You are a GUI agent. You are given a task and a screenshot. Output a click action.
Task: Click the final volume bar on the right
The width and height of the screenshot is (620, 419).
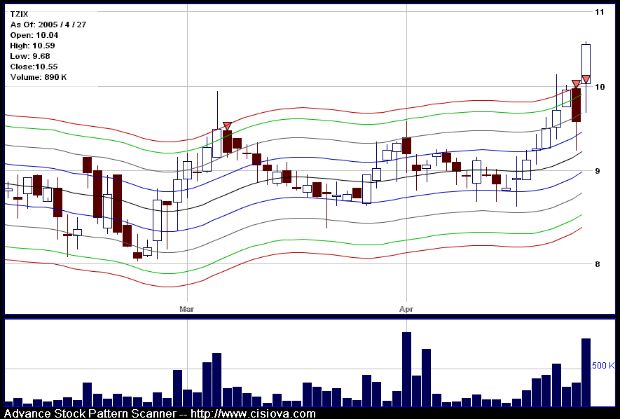pos(586,372)
